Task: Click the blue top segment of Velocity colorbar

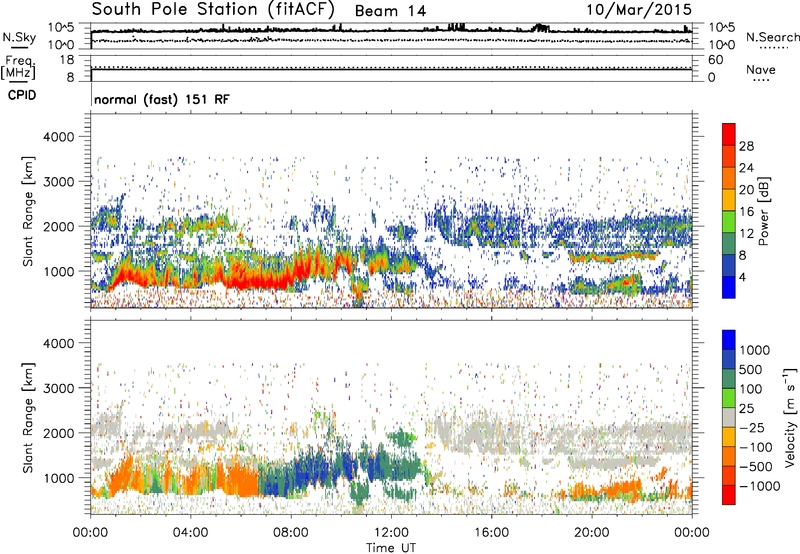Action: pos(729,340)
